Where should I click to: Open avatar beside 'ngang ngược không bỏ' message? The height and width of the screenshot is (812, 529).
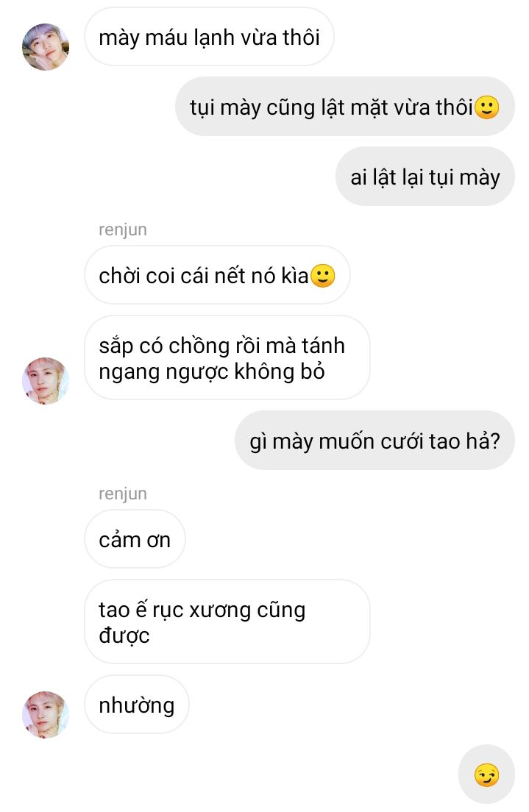[x=45, y=381]
